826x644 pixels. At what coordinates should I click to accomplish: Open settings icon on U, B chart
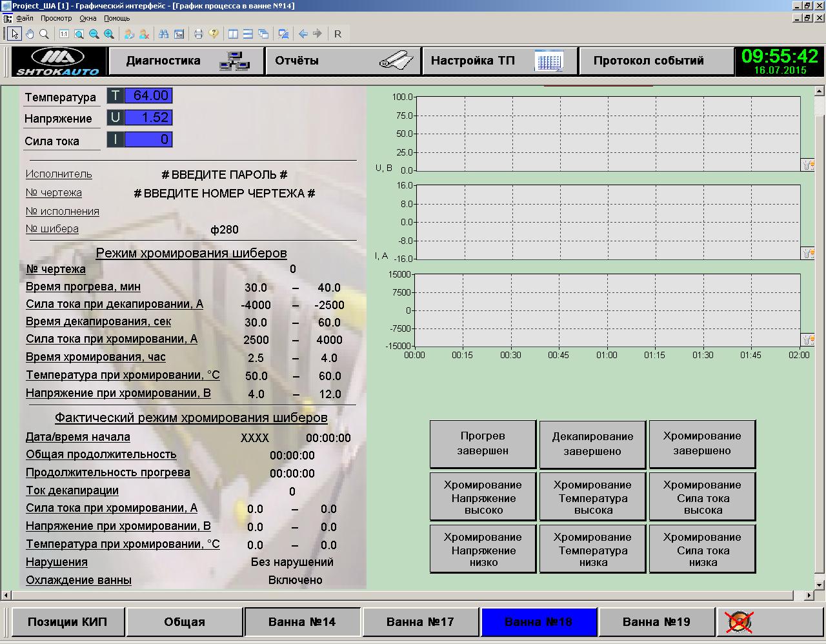pos(807,165)
